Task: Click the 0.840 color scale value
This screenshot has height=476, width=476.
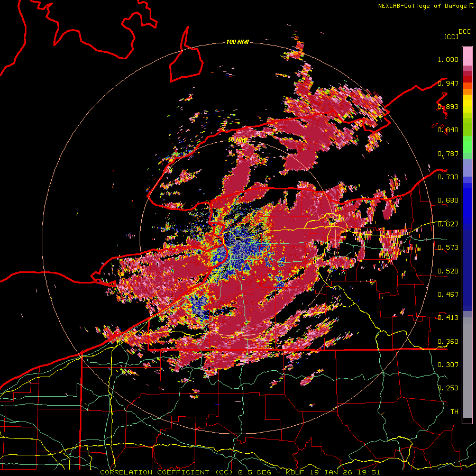Action: point(448,130)
